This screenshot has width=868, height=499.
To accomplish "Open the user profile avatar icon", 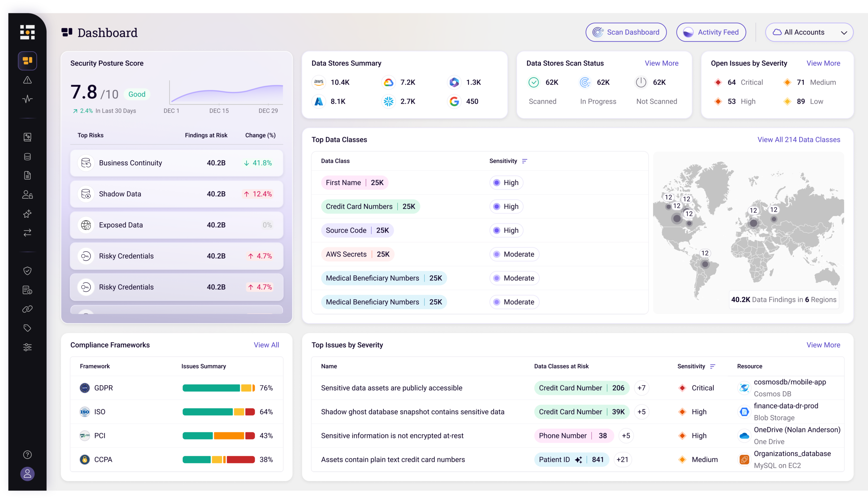I will (x=27, y=474).
